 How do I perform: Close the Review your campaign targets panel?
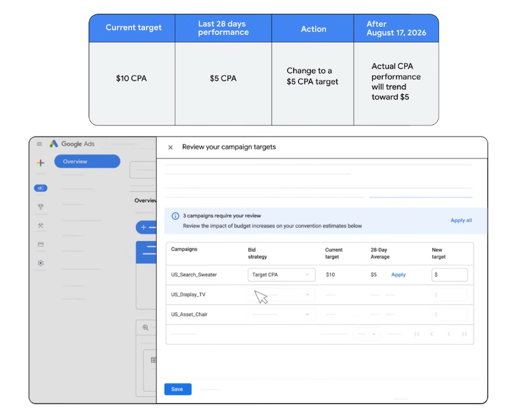(170, 148)
